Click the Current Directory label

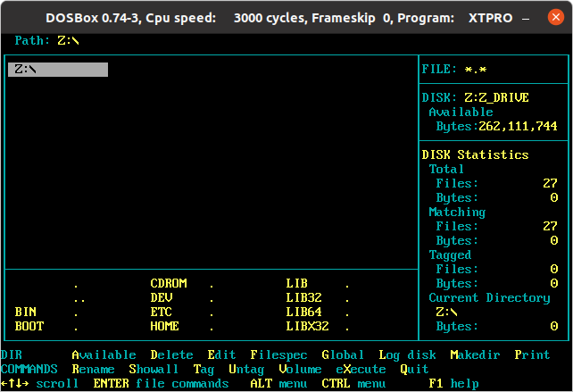[x=489, y=297]
